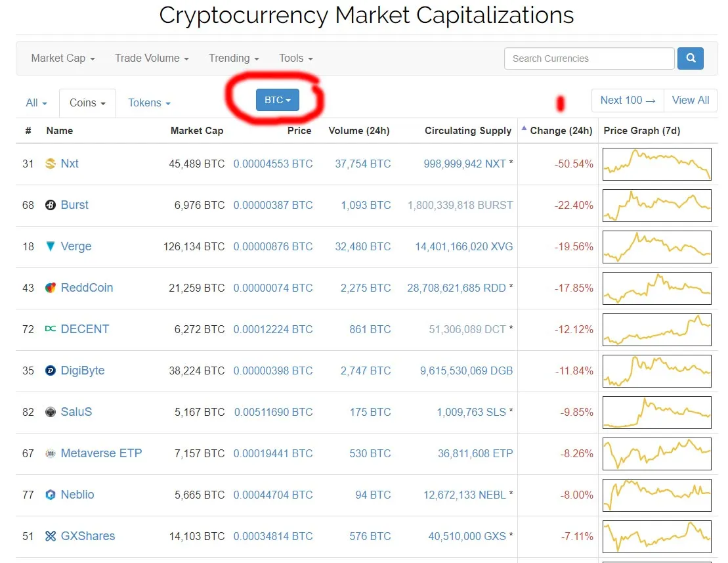The height and width of the screenshot is (563, 728).
Task: Sort by Market Cap column header
Action: pos(197,131)
